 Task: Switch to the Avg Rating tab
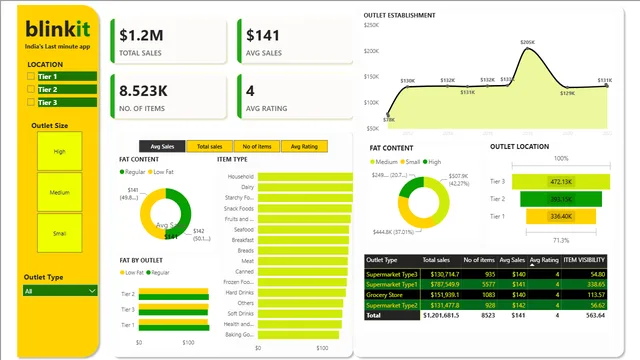(304, 146)
